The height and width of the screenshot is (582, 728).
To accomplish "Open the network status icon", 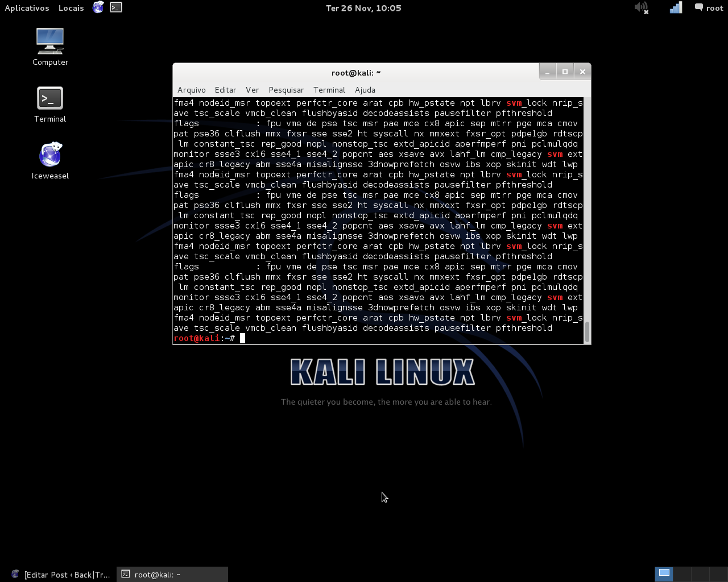I will click(x=676, y=8).
